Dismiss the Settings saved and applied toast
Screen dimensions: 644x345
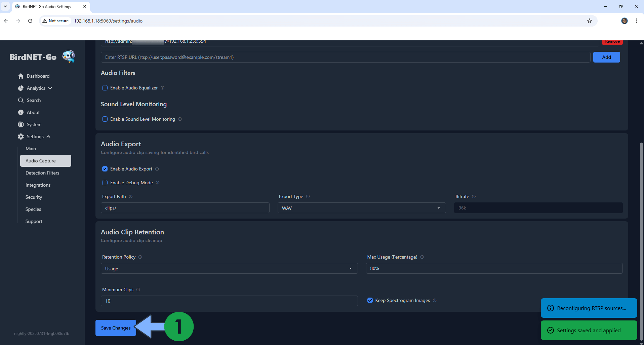589,330
